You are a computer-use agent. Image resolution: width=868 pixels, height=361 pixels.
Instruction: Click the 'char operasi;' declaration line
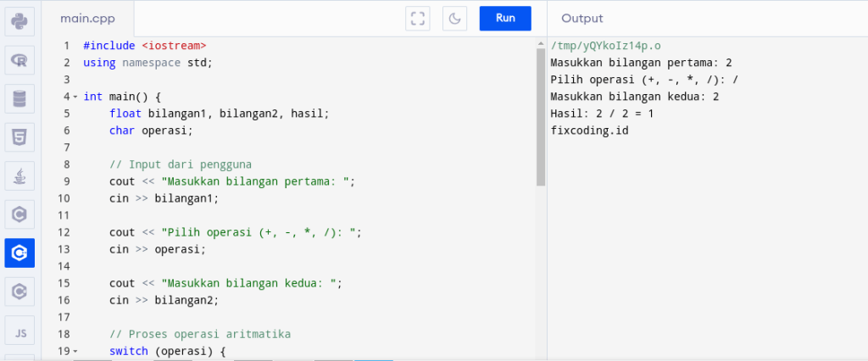click(x=151, y=131)
